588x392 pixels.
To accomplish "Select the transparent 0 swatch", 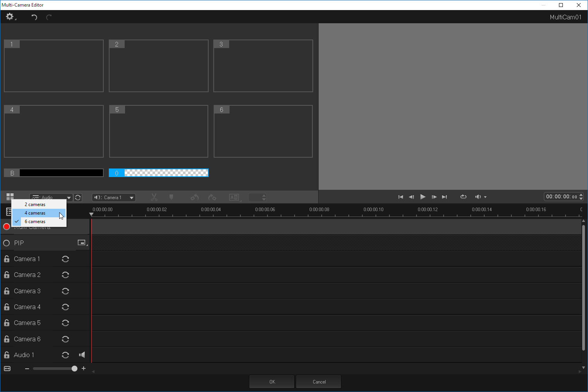I will click(159, 173).
